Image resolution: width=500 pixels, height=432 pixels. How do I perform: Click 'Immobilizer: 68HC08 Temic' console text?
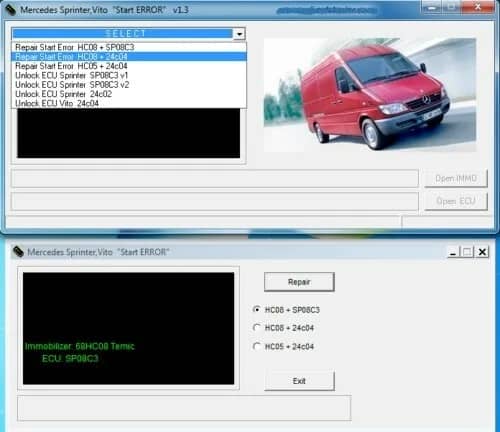pos(80,346)
